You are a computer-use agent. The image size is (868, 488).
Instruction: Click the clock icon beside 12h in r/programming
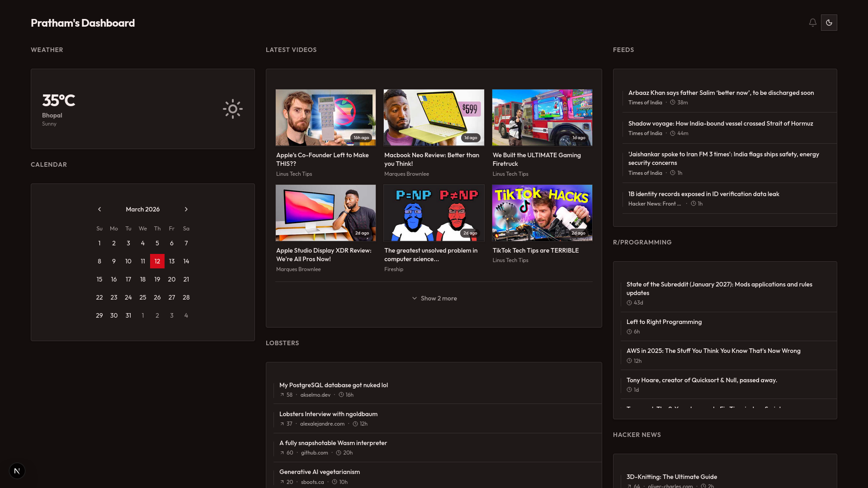[629, 361]
